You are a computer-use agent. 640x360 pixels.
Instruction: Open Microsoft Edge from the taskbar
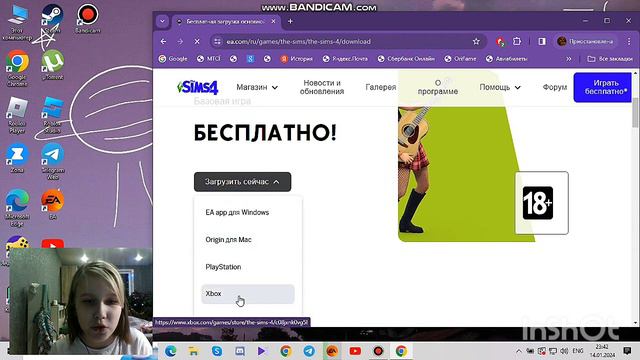tap(171, 351)
